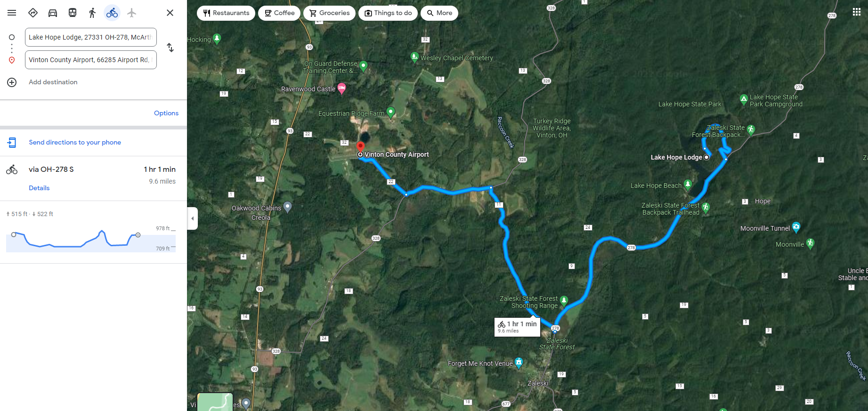This screenshot has width=868, height=411.
Task: Select walking travel mode icon
Action: coord(92,13)
